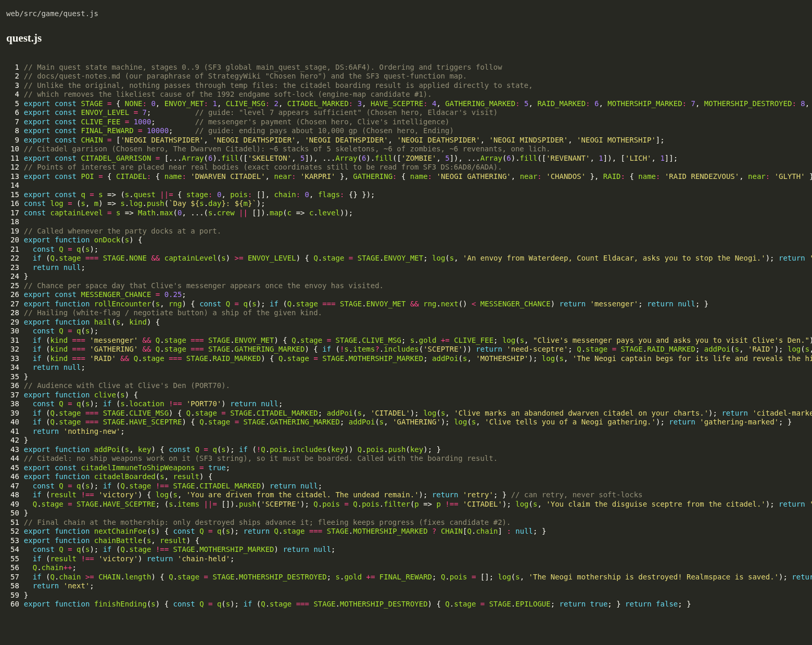Click the file path web/src/game/quest.js
The height and width of the screenshot is (645, 812).
52,14
